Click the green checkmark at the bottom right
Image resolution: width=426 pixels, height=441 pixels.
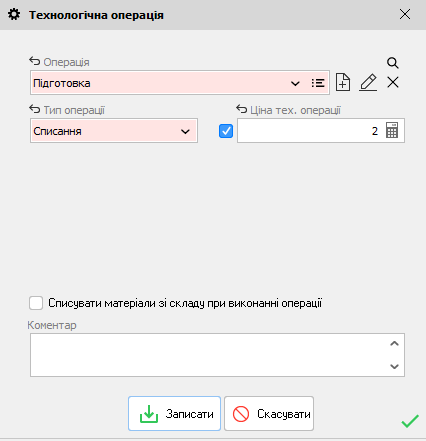click(410, 421)
